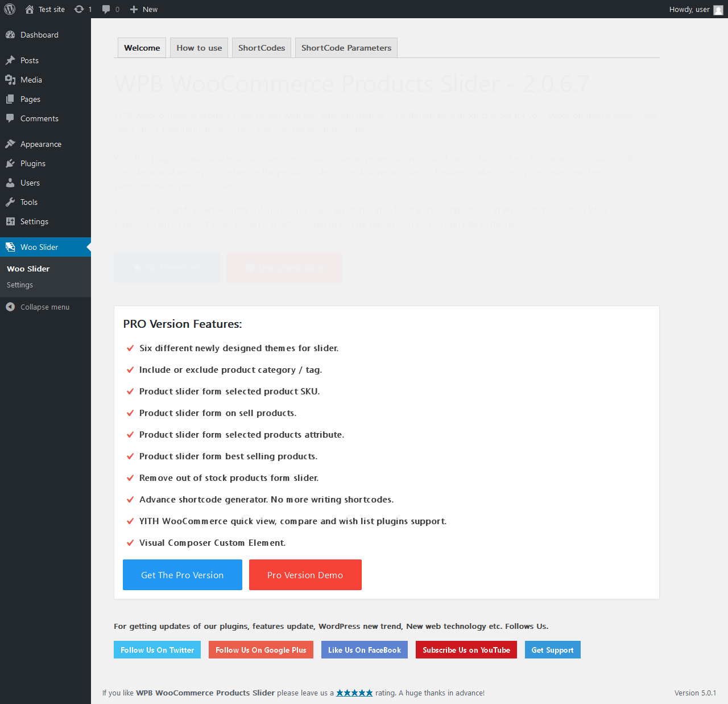Click the user avatar icon

click(x=718, y=10)
